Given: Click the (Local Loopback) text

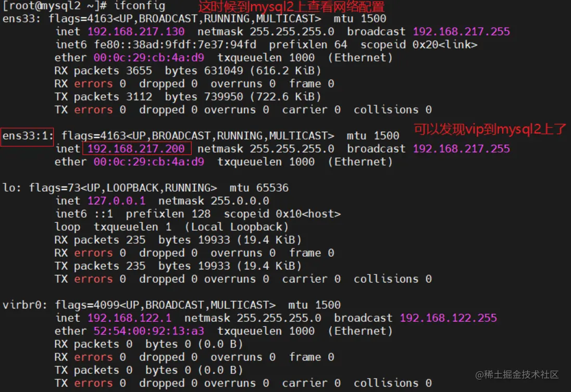Looking at the screenshot, I should (x=237, y=227).
